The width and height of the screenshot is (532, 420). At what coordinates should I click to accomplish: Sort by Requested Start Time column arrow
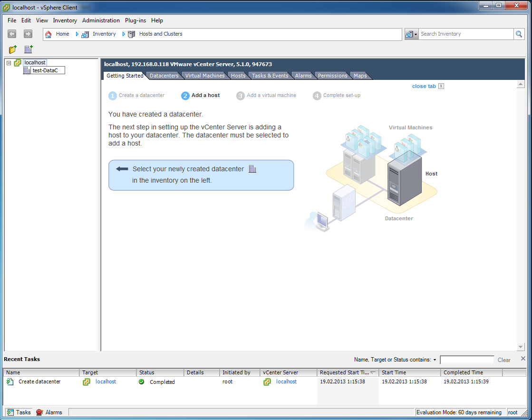(373, 372)
